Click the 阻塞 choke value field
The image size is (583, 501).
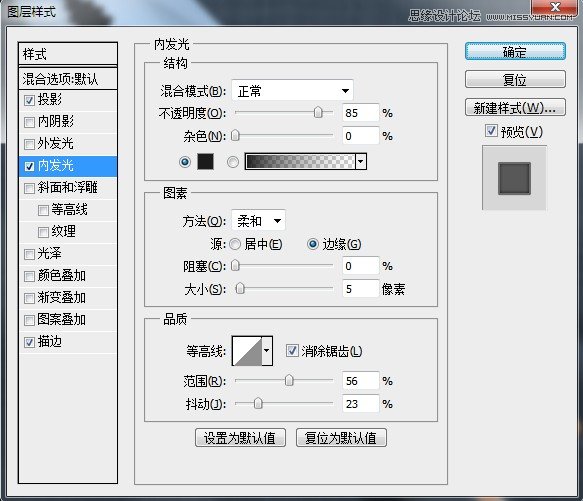(360, 266)
